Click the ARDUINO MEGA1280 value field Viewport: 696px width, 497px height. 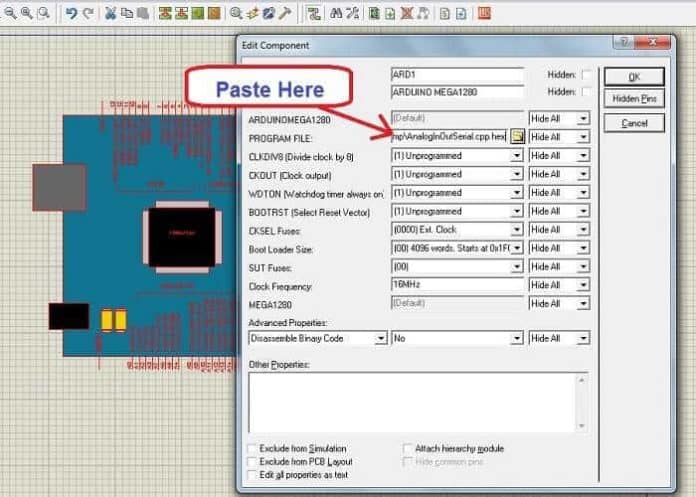tap(457, 92)
